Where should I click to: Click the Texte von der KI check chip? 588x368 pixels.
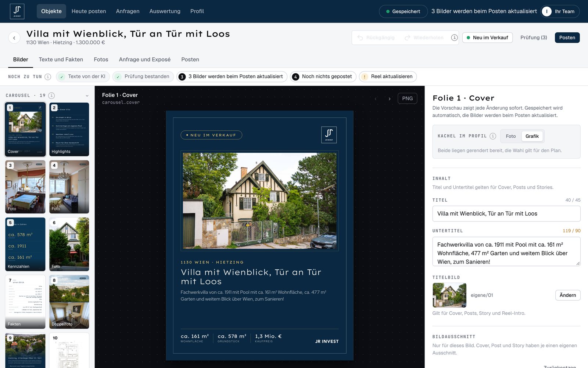coord(83,77)
